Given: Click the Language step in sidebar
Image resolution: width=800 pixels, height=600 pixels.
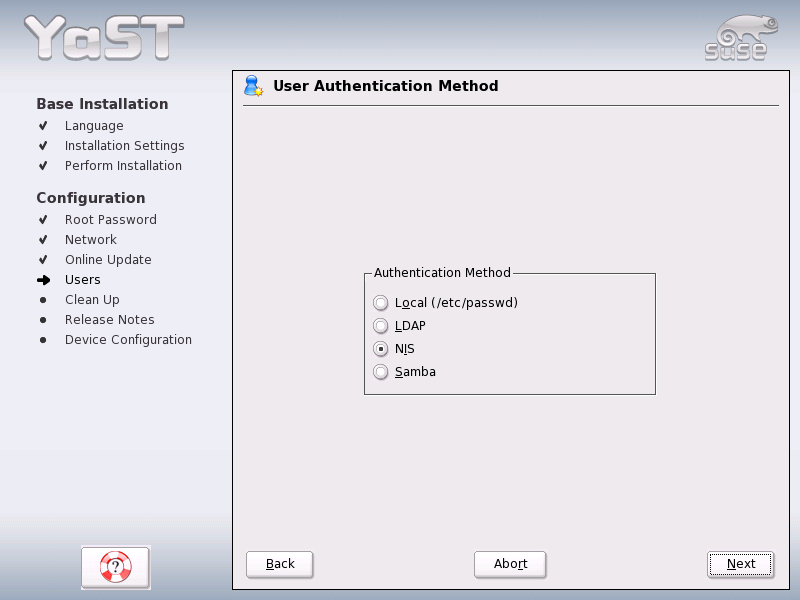Looking at the screenshot, I should click(x=94, y=126).
